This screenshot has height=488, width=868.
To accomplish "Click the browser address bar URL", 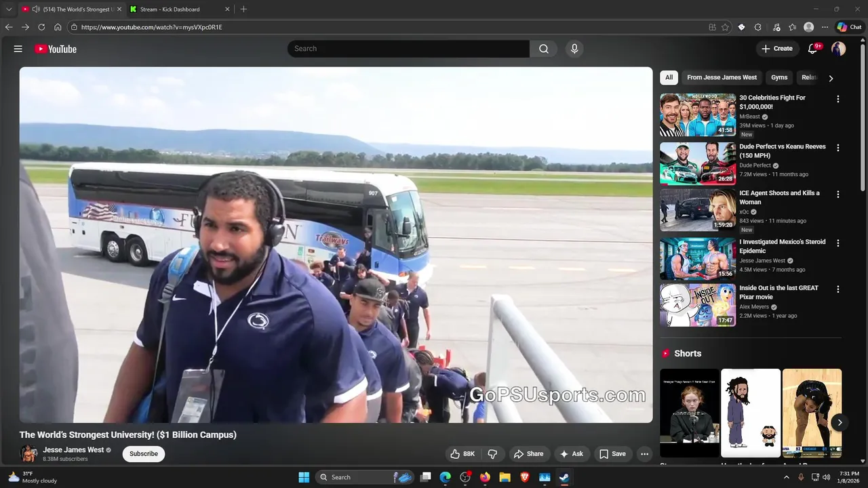I will tap(151, 27).
